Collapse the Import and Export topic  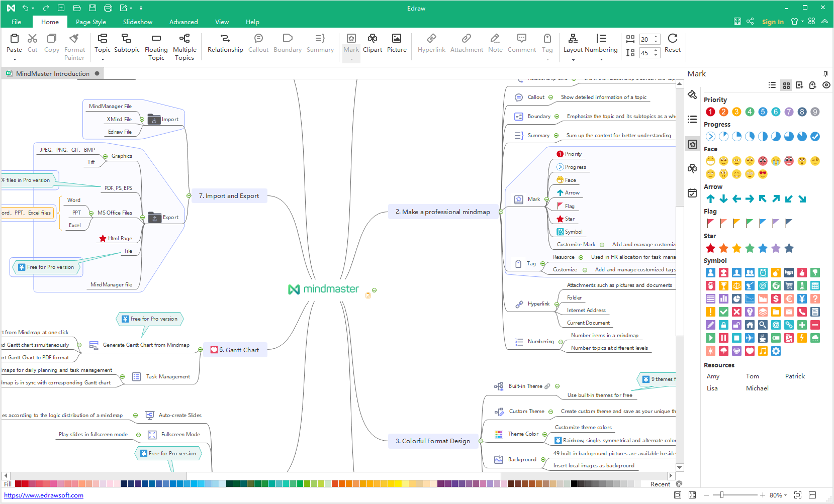(x=189, y=196)
